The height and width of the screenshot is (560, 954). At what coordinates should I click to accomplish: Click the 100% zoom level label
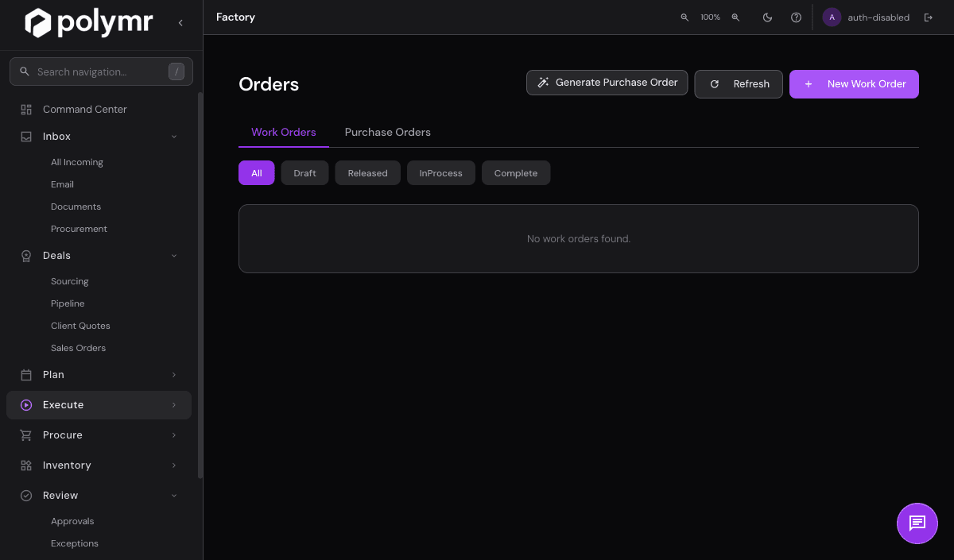710,17
